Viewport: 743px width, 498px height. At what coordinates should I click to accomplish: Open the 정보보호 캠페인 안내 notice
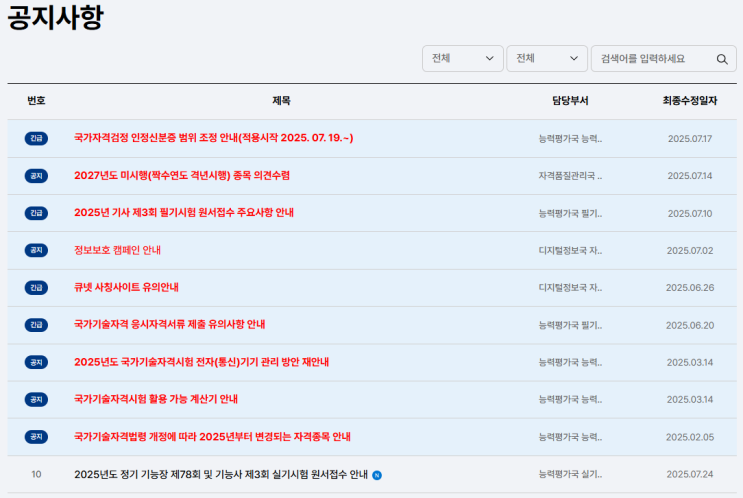pyautogui.click(x=117, y=250)
